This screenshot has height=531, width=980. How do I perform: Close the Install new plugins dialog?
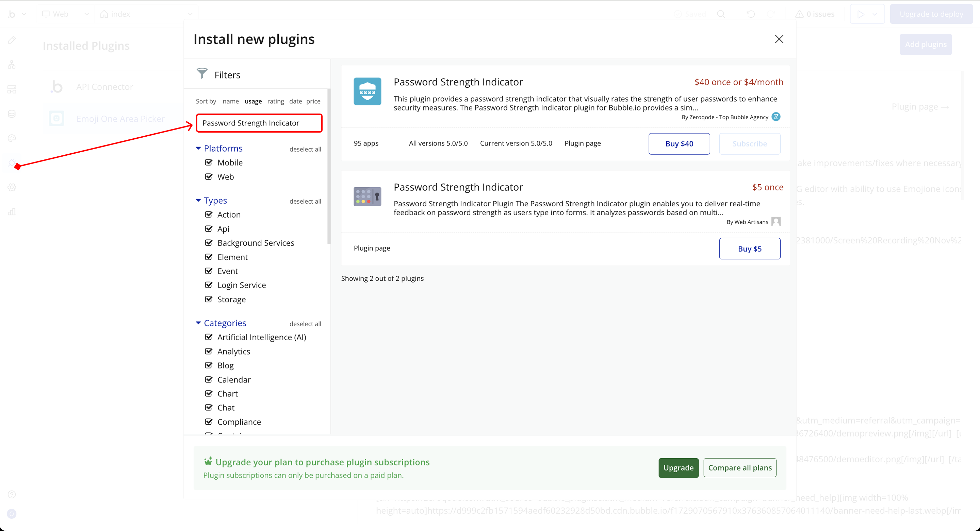coord(779,39)
